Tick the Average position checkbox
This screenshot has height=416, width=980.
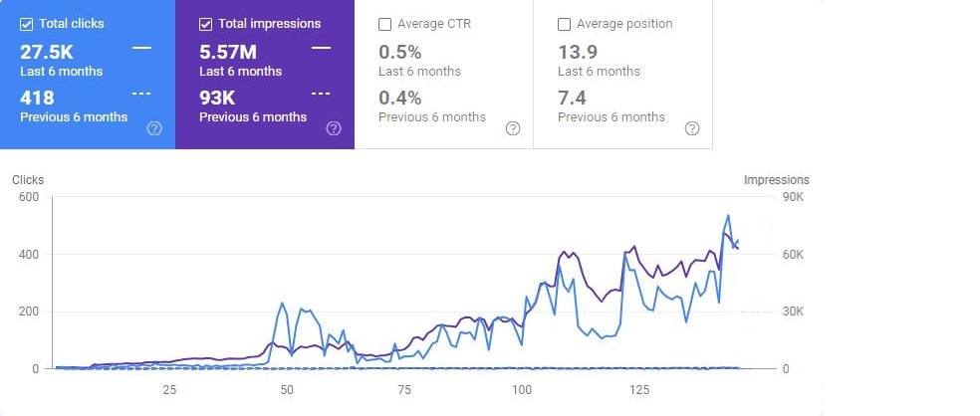tap(565, 24)
